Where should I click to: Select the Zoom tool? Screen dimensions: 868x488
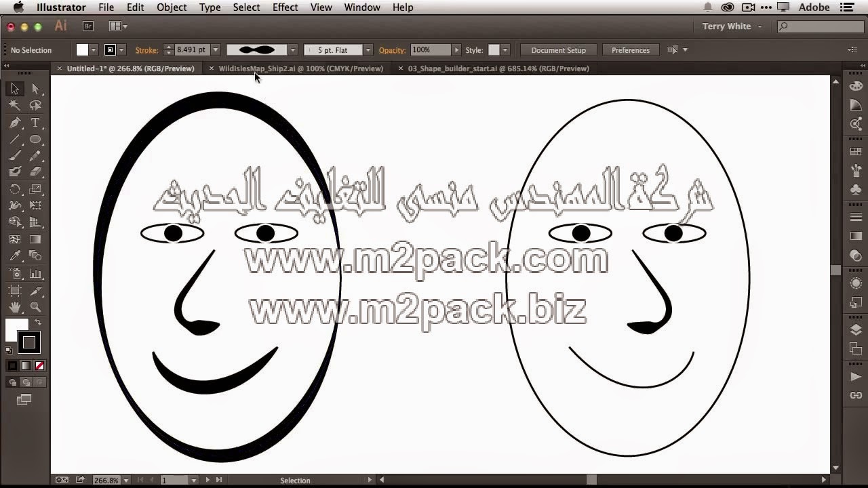[x=35, y=308]
